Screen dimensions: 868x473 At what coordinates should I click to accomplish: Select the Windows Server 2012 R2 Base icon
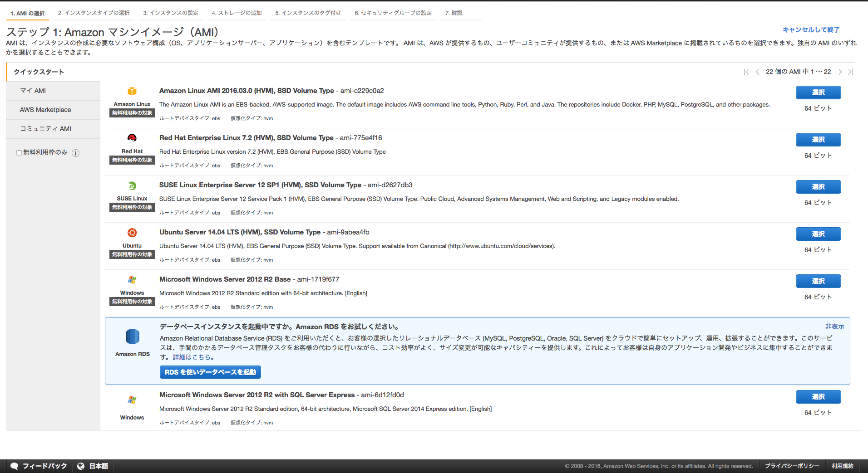(132, 280)
